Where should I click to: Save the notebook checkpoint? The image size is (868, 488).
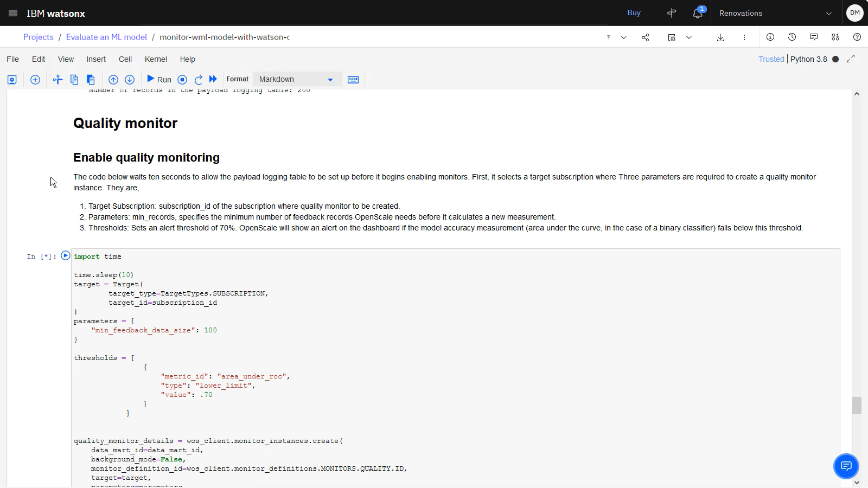tap(12, 80)
